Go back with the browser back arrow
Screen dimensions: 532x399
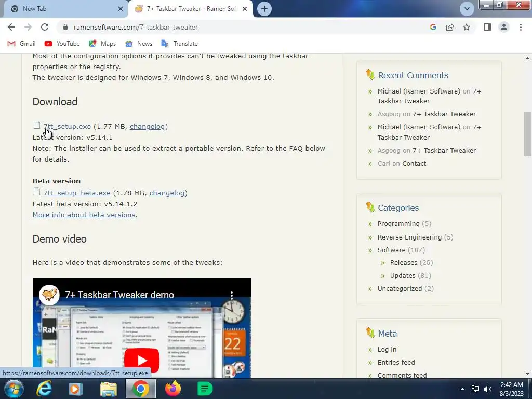pyautogui.click(x=11, y=27)
